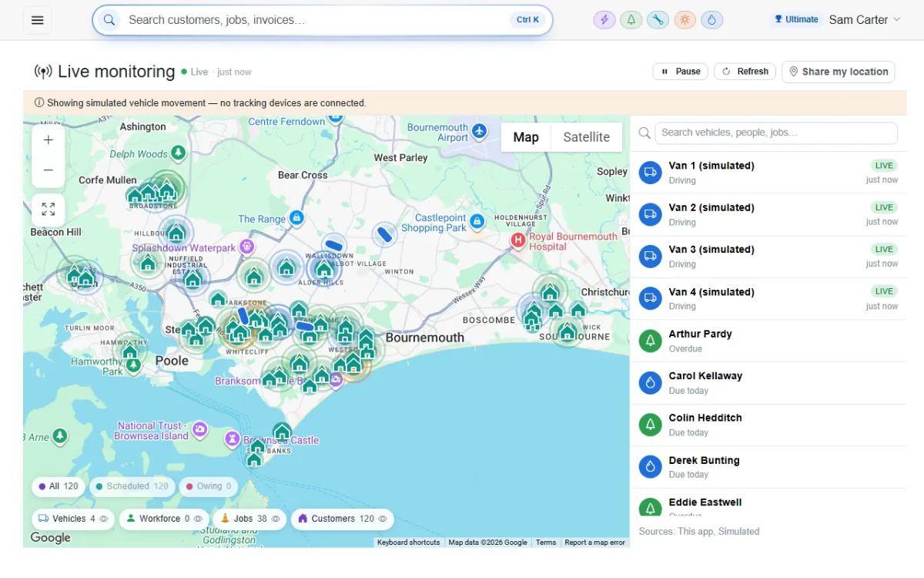
Task: Select the Owing 0 filter chip
Action: (209, 486)
